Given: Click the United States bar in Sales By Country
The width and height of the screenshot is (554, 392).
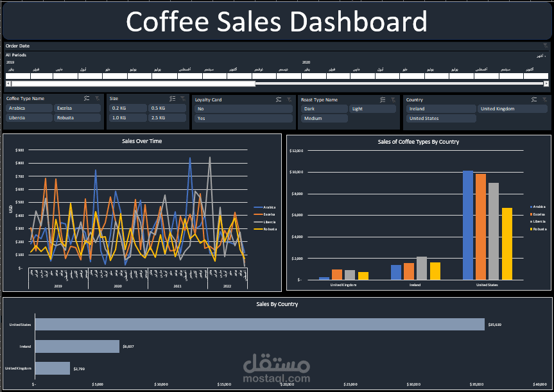Looking at the screenshot, I should pos(257,325).
